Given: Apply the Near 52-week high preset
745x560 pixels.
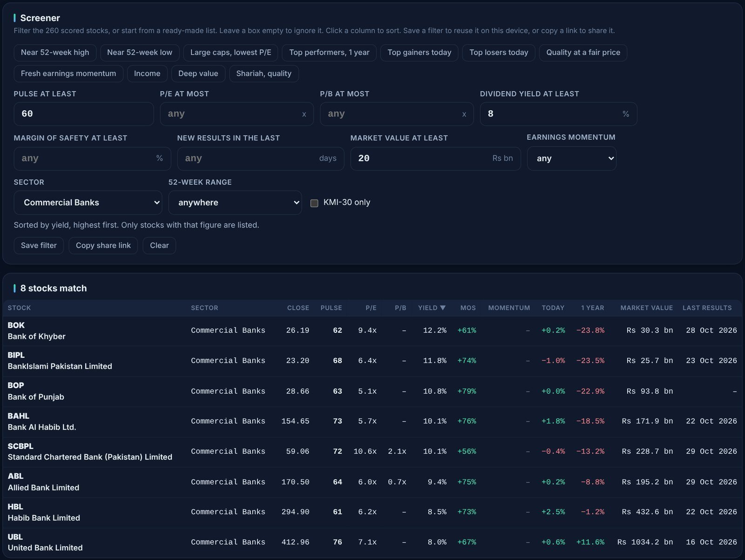Looking at the screenshot, I should [x=55, y=53].
